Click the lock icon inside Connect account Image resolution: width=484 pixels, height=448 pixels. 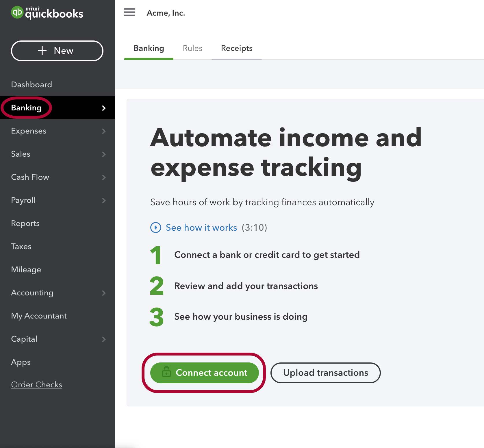166,373
